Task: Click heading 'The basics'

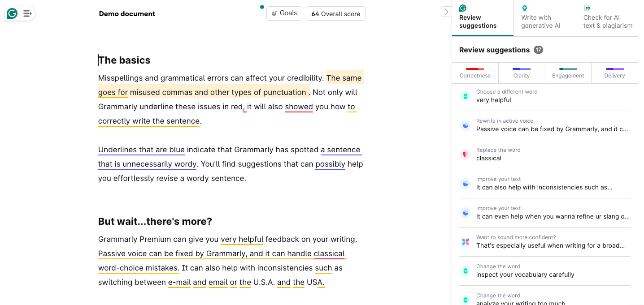Action: [124, 60]
